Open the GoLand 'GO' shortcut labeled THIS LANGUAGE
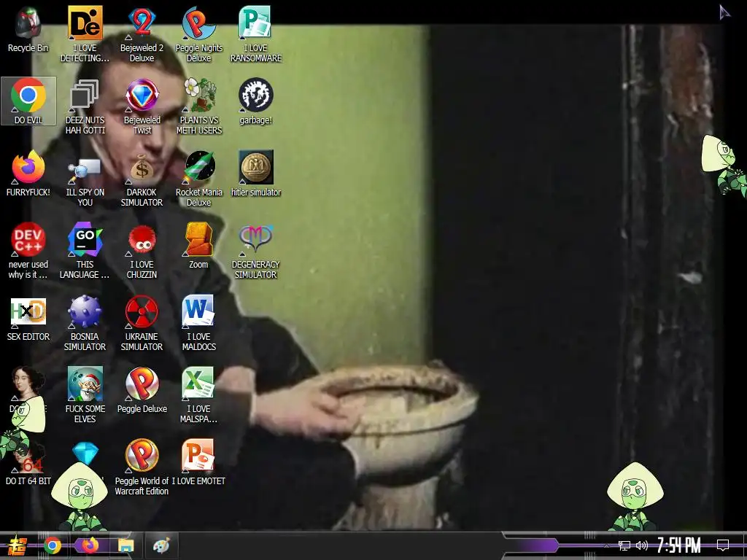 (x=85, y=252)
